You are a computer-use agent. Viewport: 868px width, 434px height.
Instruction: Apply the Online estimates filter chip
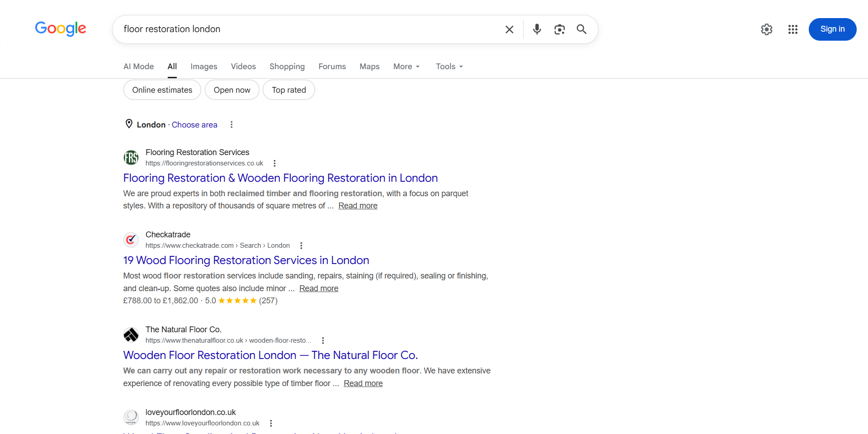[162, 90]
